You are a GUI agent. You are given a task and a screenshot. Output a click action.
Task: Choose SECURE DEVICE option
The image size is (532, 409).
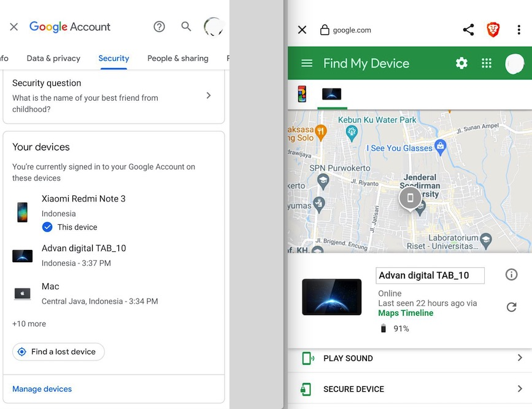409,389
